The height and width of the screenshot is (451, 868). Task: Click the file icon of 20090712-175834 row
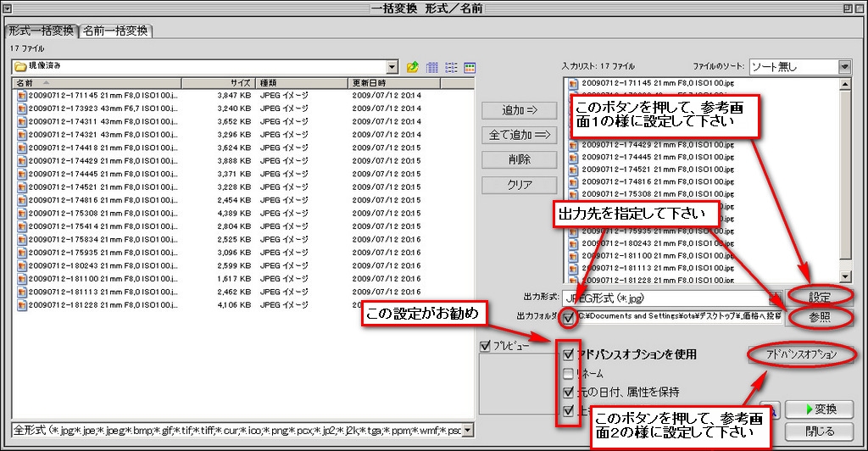click(21, 240)
